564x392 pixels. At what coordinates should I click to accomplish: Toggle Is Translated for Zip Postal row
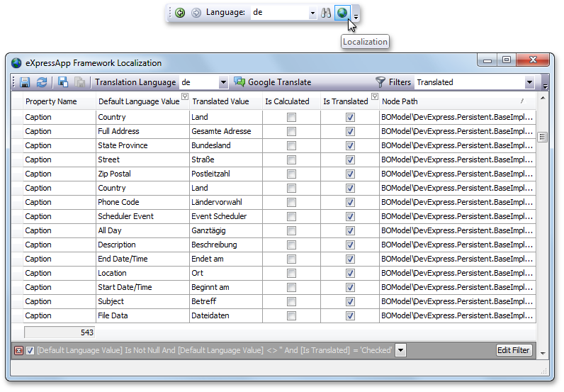click(350, 174)
